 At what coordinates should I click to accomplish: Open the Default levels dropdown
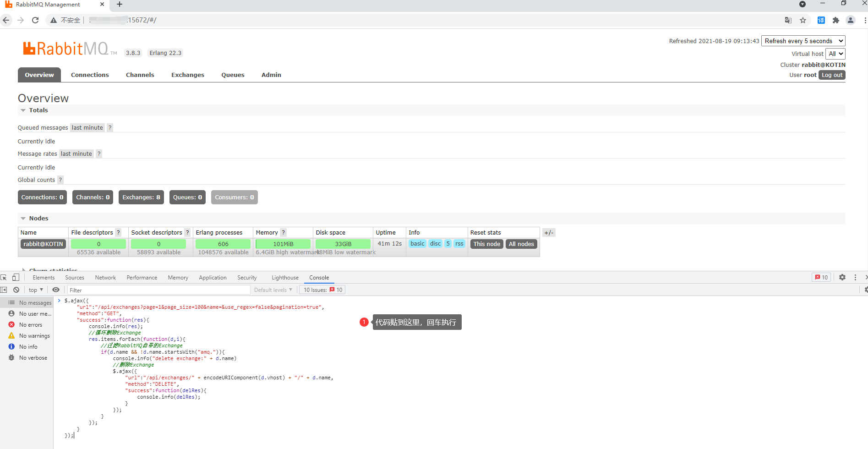pyautogui.click(x=273, y=290)
